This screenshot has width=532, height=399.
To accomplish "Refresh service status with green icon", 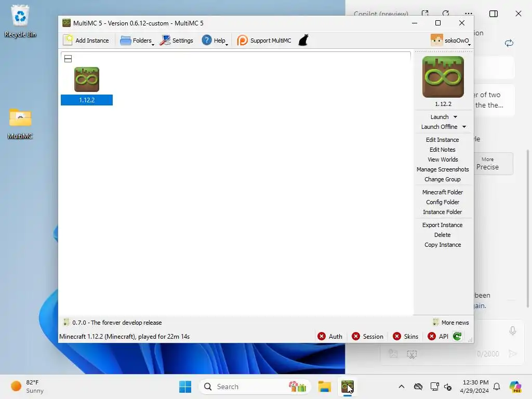I will [x=457, y=336].
